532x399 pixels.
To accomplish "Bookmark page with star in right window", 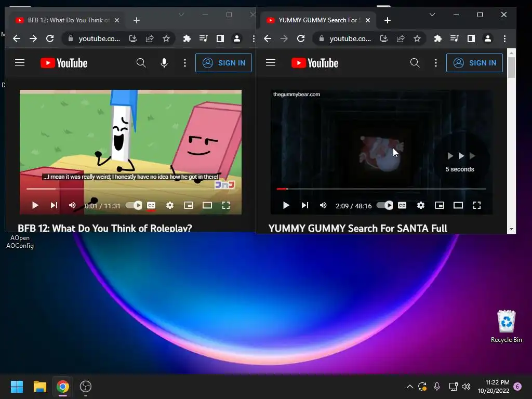I will (417, 38).
